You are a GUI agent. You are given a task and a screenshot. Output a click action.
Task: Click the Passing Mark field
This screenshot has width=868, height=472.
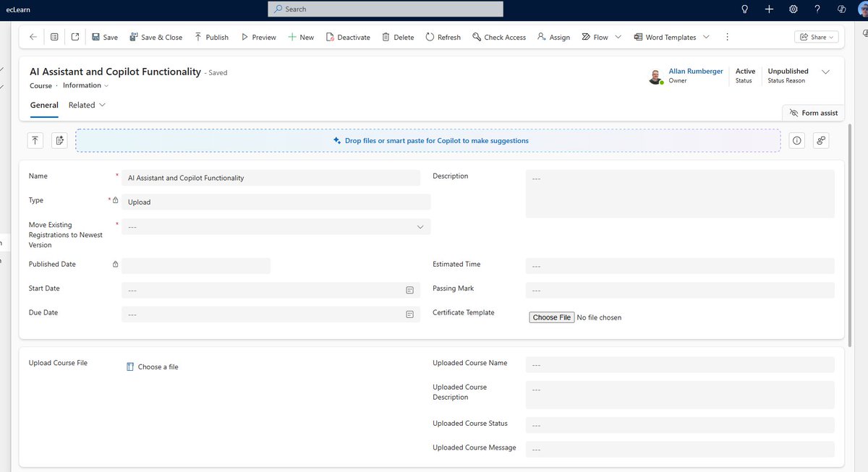pyautogui.click(x=680, y=290)
